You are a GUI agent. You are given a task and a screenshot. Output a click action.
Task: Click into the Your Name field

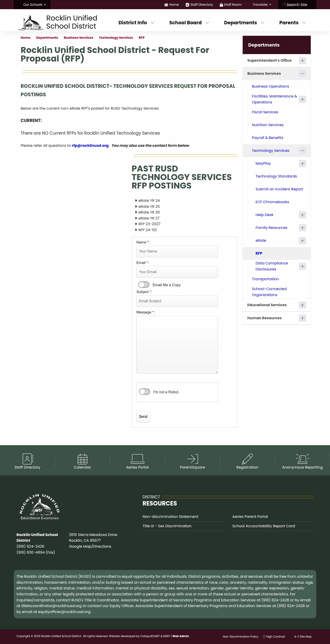coord(177,251)
